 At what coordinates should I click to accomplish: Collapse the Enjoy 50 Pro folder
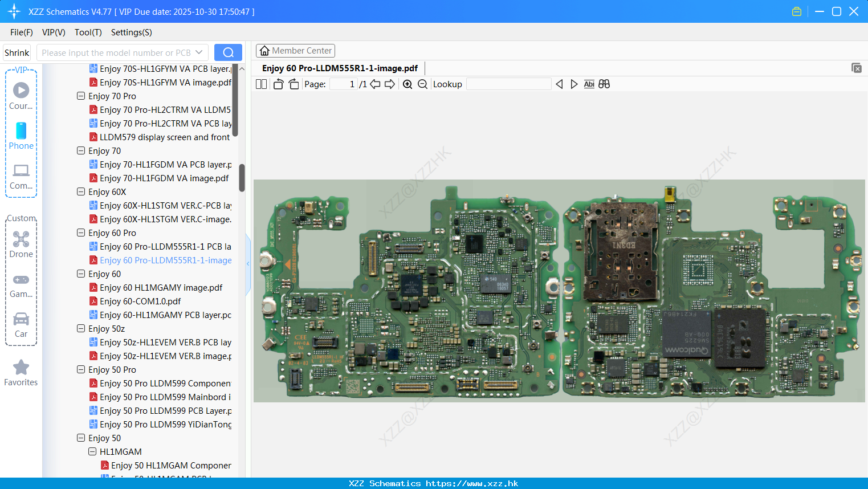point(81,369)
